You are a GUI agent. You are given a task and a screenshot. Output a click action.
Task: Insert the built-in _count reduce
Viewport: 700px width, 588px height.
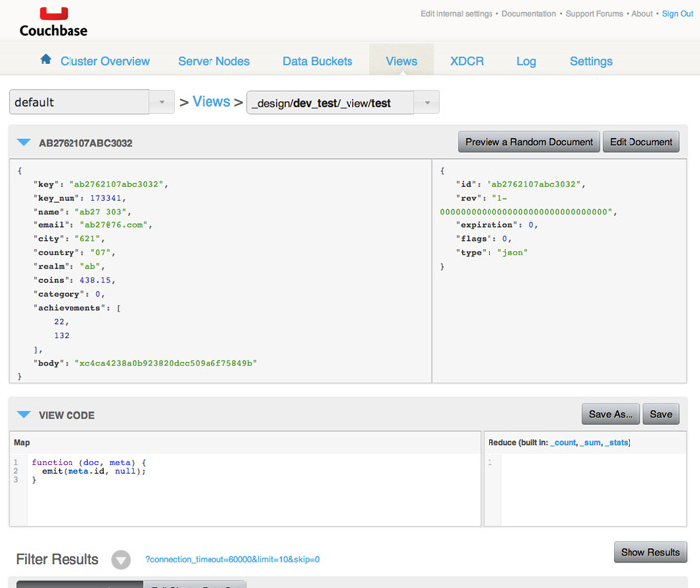563,442
